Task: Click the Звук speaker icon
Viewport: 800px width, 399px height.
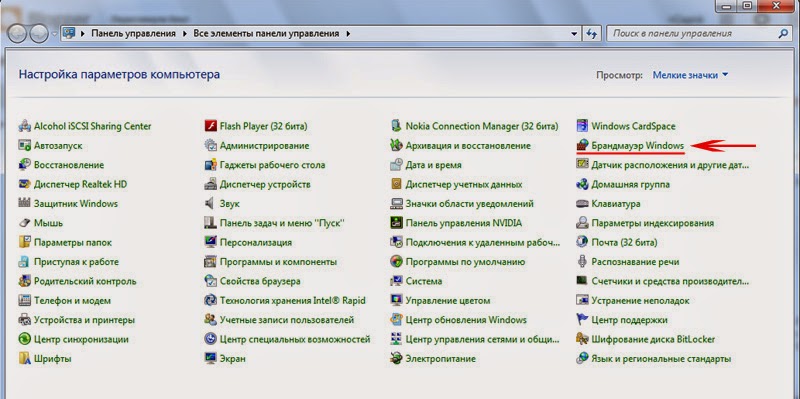Action: (x=210, y=204)
